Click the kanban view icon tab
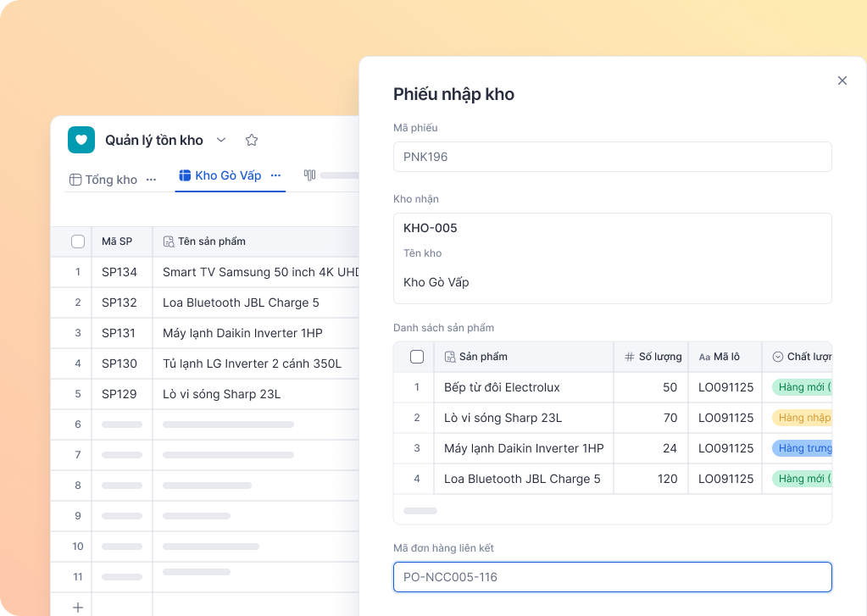This screenshot has height=616, width=867. [x=309, y=175]
